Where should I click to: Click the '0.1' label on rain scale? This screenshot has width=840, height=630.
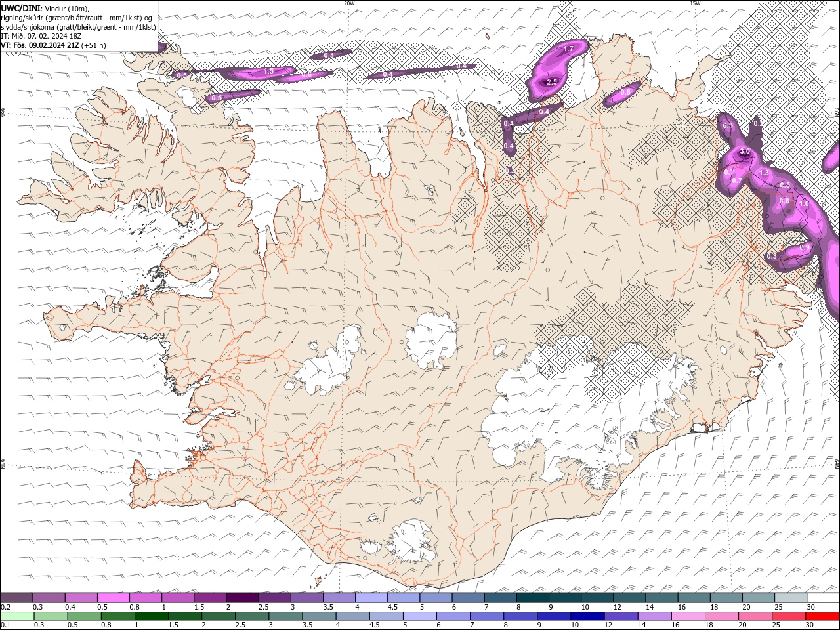point(5,625)
